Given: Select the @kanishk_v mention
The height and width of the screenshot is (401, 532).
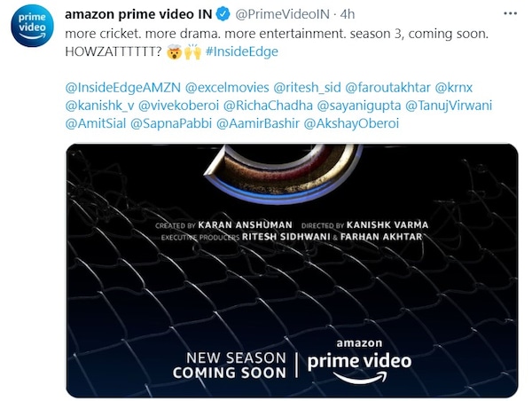Looking at the screenshot, I should click(x=99, y=106).
